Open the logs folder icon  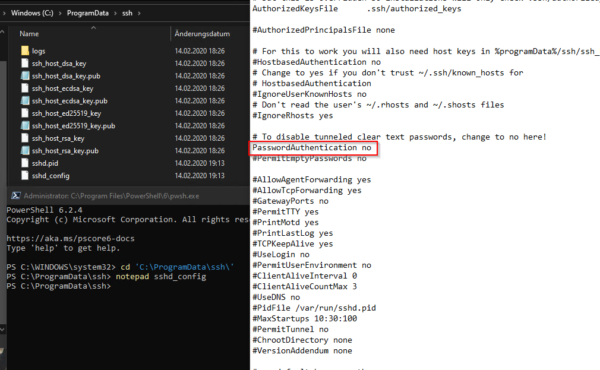pos(25,51)
